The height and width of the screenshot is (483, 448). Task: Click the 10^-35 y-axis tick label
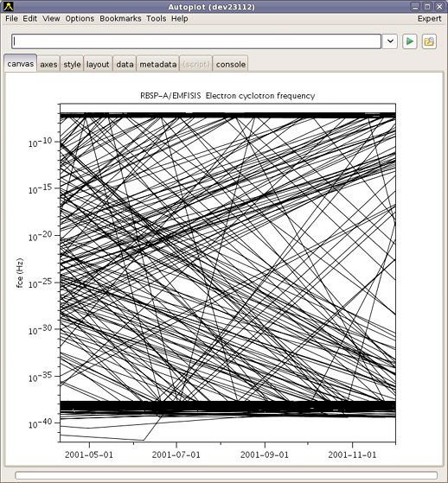click(x=41, y=377)
